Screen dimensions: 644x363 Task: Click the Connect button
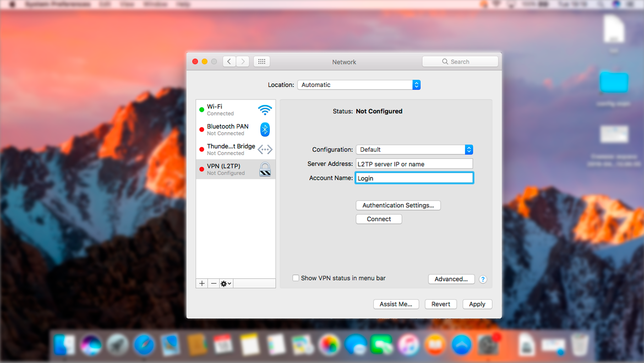(x=379, y=219)
